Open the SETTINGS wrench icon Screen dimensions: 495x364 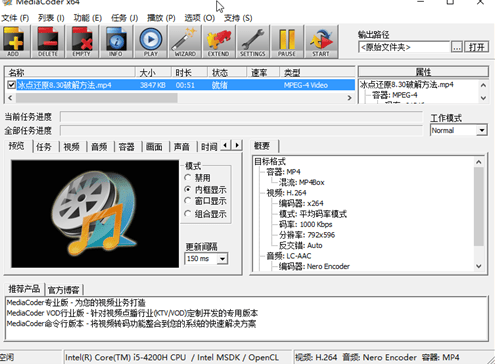(252, 42)
